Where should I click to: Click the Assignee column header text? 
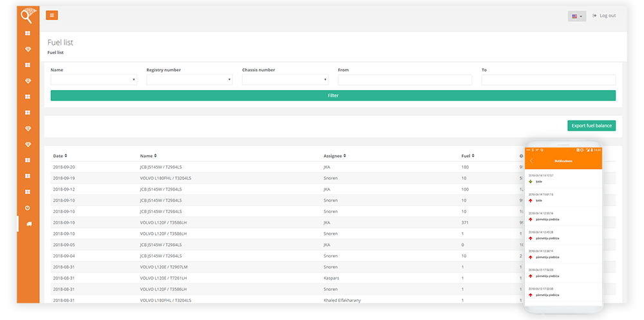333,156
